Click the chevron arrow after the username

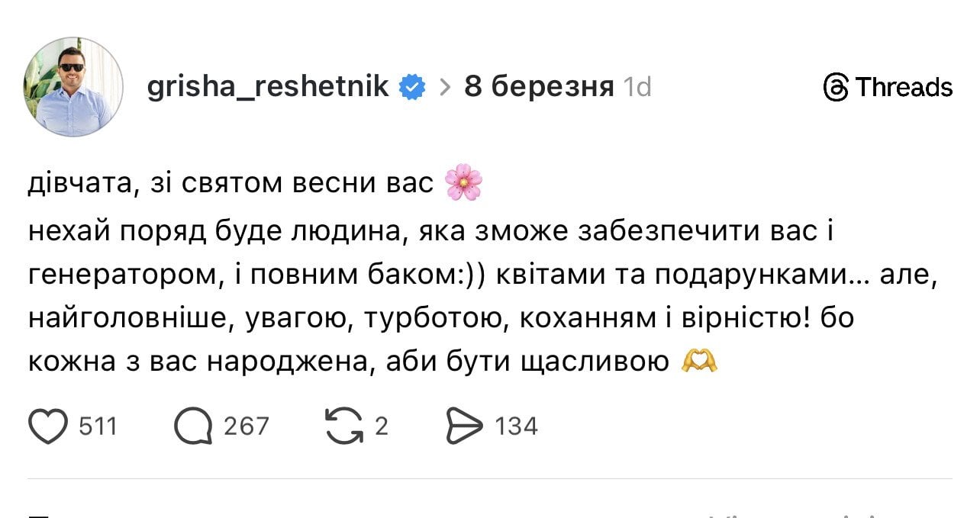click(x=446, y=88)
